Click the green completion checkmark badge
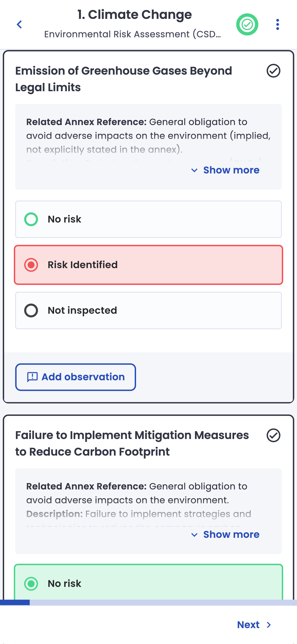 pyautogui.click(x=247, y=24)
